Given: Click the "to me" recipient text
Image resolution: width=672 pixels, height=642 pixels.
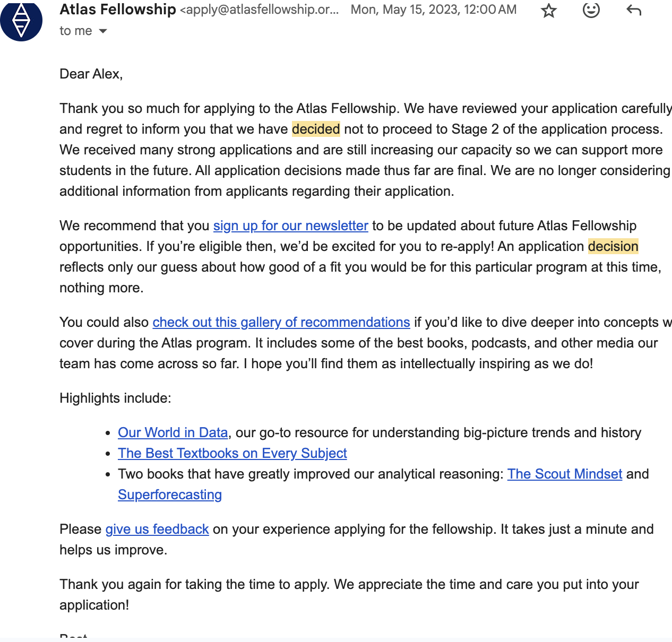Looking at the screenshot, I should (x=75, y=31).
